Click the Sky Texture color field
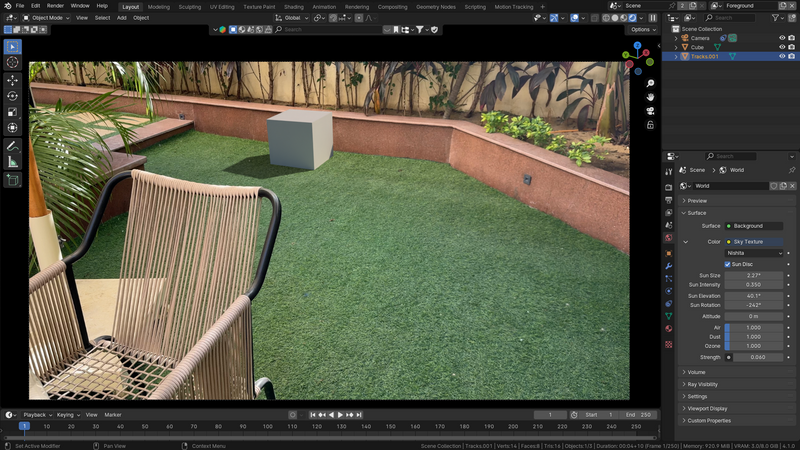 click(x=755, y=241)
